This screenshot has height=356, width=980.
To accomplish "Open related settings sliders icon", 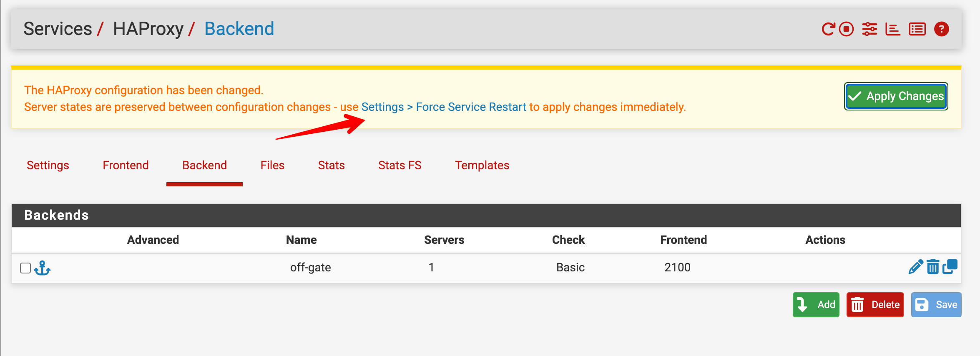I will click(x=869, y=29).
